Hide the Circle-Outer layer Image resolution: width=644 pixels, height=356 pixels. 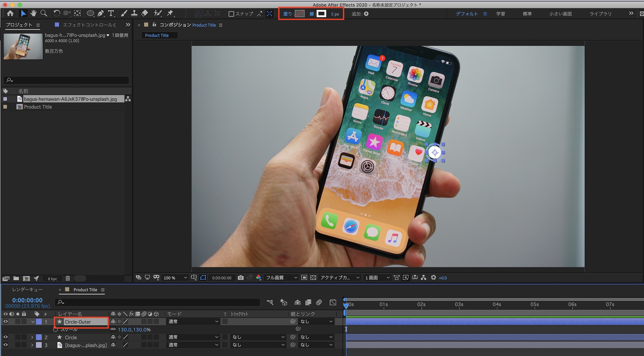[5, 322]
